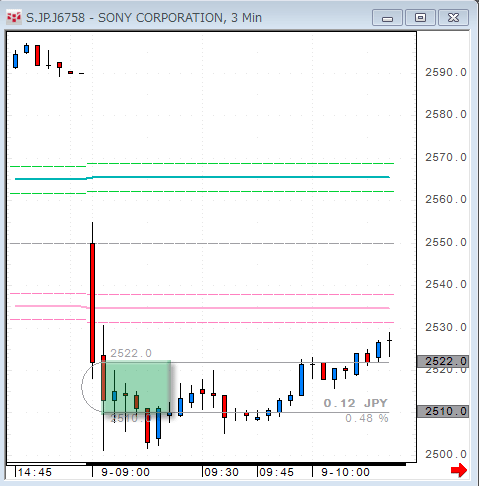Click the title text S.JP.J6758 - SONY CORPORATION

coord(124,18)
